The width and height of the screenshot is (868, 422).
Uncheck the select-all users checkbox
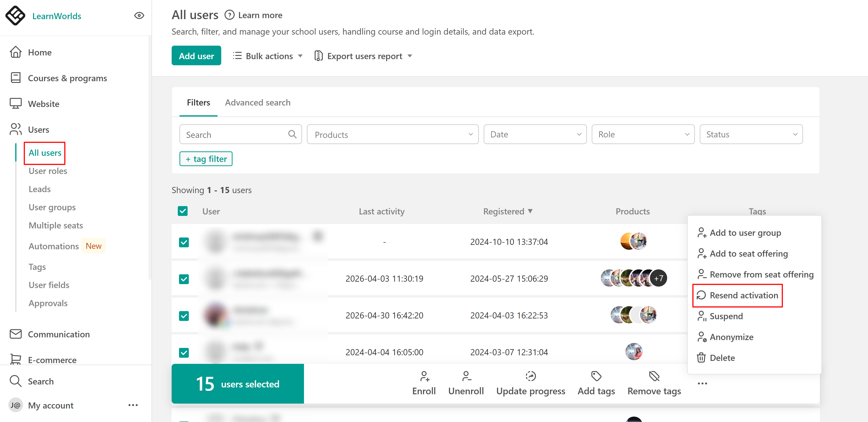[183, 211]
